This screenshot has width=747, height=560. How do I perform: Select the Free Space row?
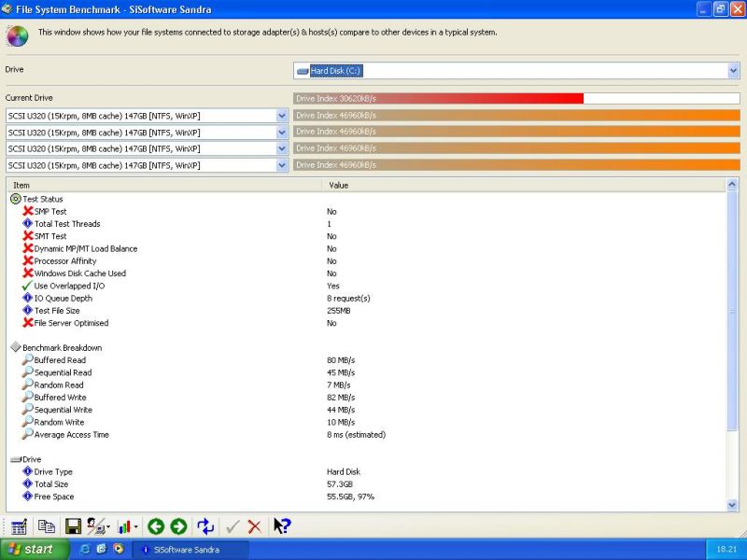[x=367, y=497]
